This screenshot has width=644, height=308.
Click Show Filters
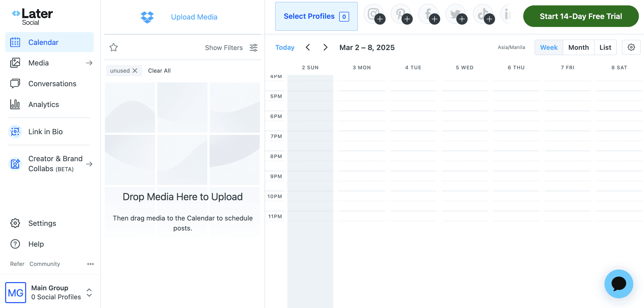(224, 48)
